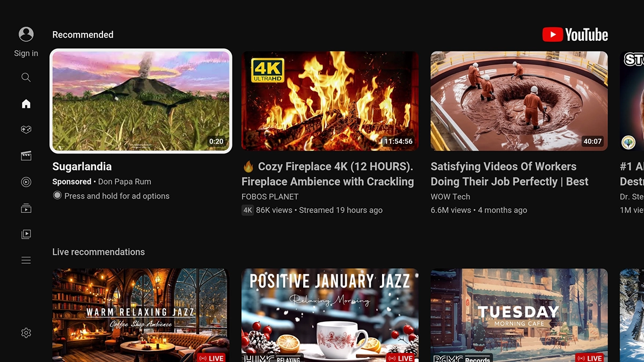Screen dimensions: 644x362
Task: Open the Gaming controller sidebar icon
Action: [26, 129]
